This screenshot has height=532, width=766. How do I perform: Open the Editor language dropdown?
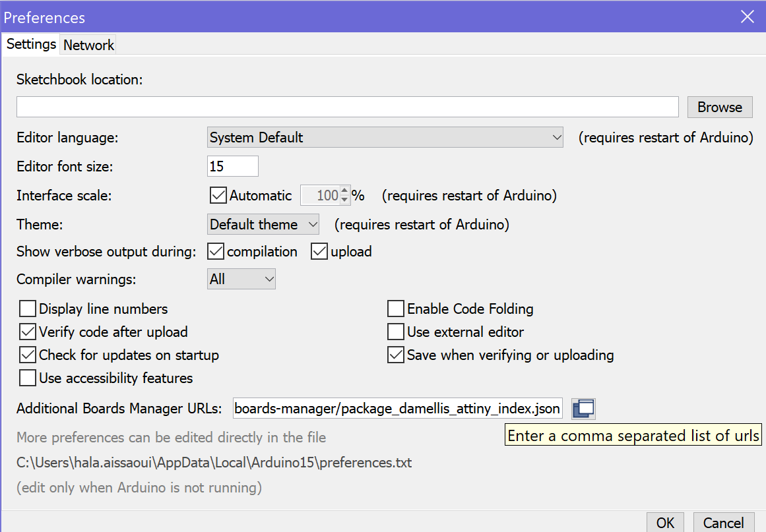point(385,138)
